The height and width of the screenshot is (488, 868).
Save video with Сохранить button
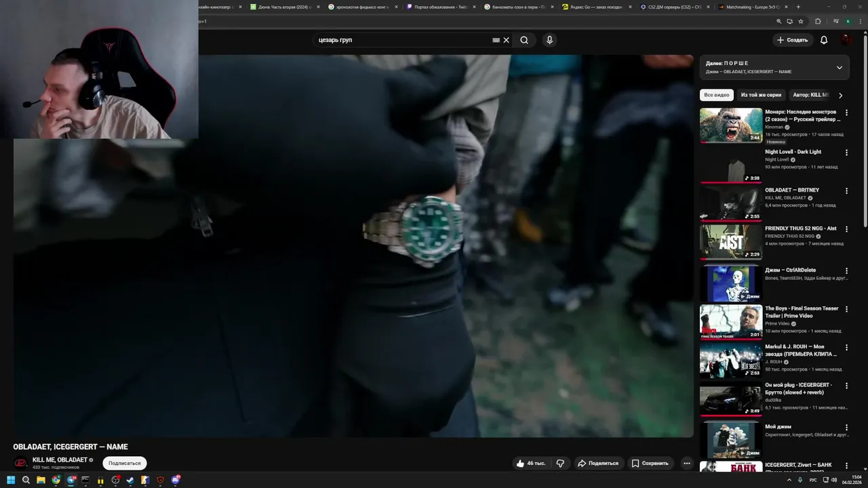[650, 464]
